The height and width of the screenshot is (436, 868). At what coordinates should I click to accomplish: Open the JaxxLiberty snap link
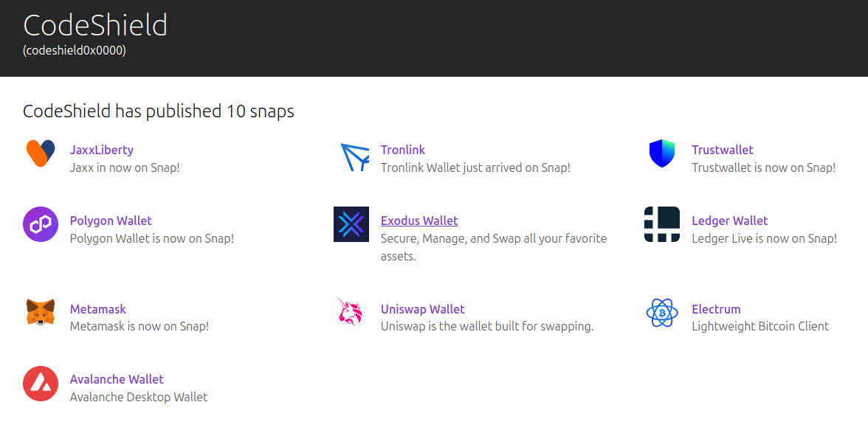(x=102, y=150)
